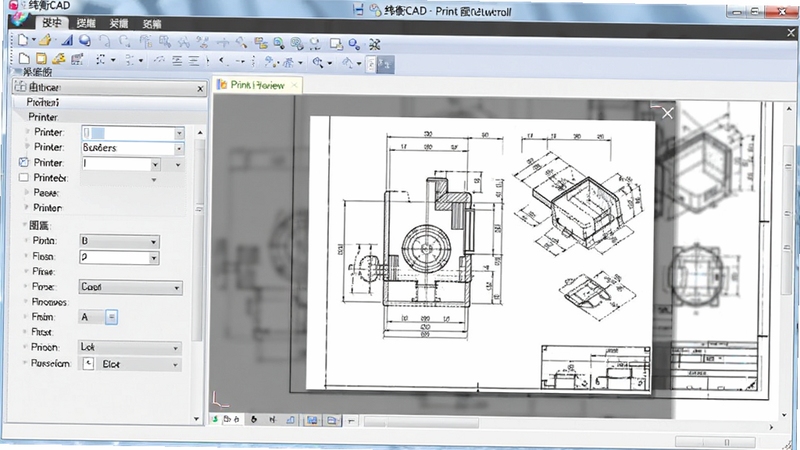Open the Pose dropdown showing Caad
Viewport: 800px width, 450px height.
(x=177, y=288)
